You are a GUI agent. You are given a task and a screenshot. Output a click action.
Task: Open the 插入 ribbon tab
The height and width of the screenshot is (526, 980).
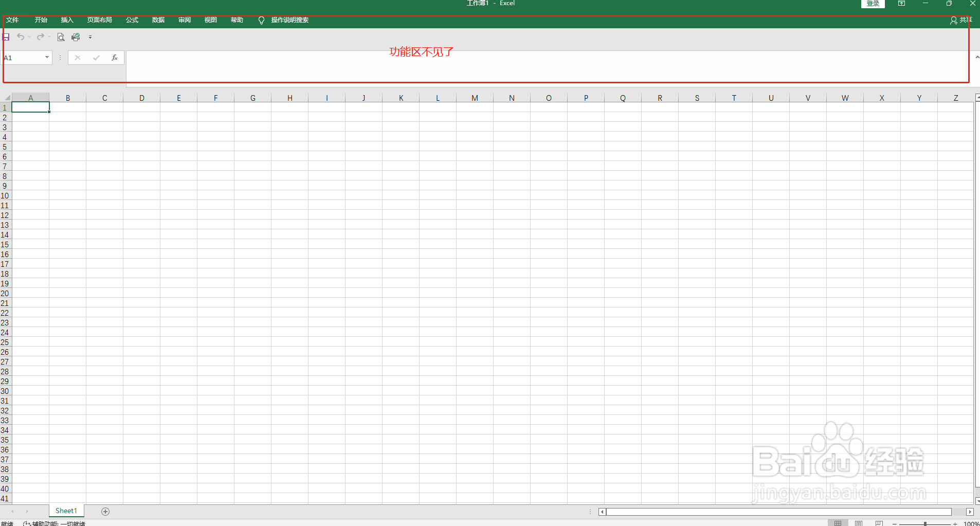tap(67, 20)
